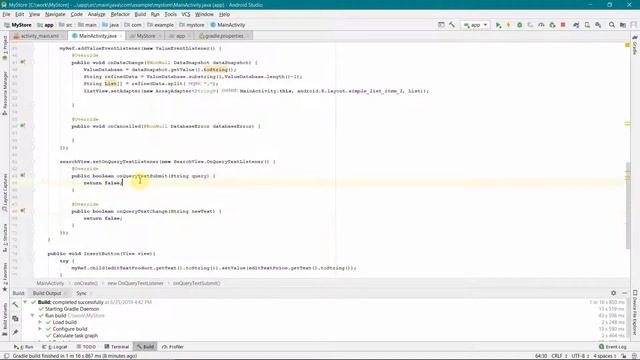
Task: Open Logcat tool window
Action: click(x=55, y=347)
